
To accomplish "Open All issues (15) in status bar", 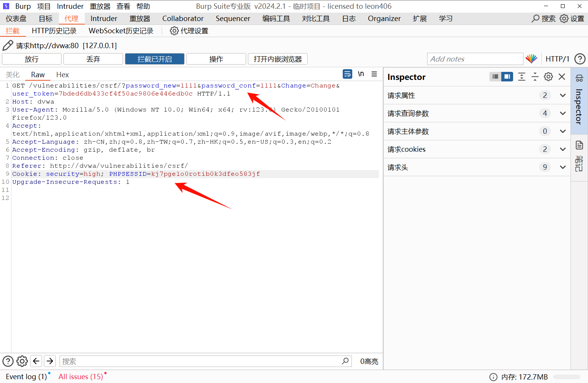I will 81,377.
